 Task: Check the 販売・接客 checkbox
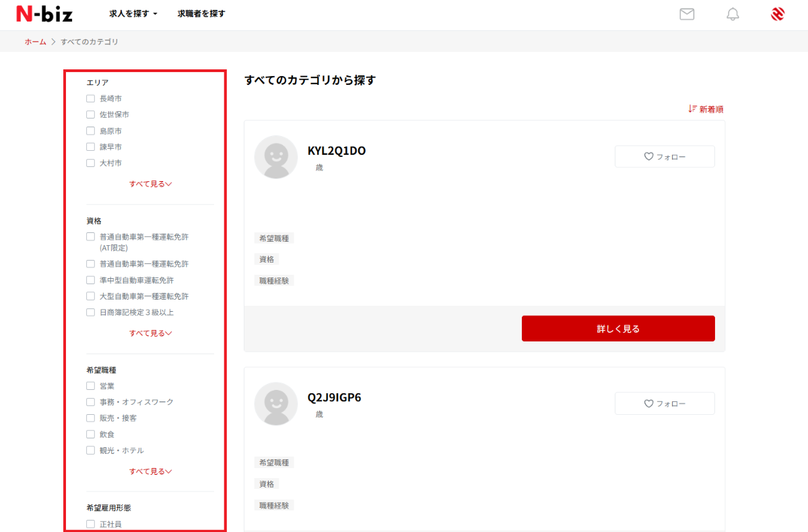click(x=90, y=418)
